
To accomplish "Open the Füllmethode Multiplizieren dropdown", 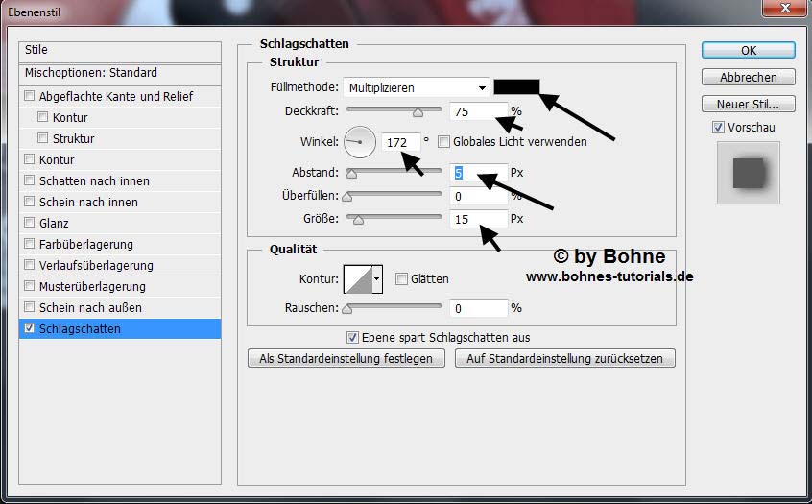I will point(417,87).
